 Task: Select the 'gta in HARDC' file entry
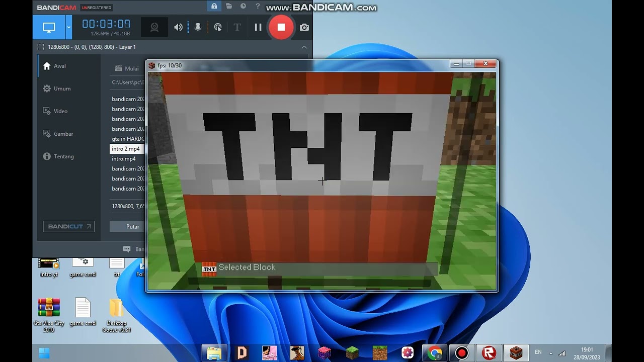(127, 139)
